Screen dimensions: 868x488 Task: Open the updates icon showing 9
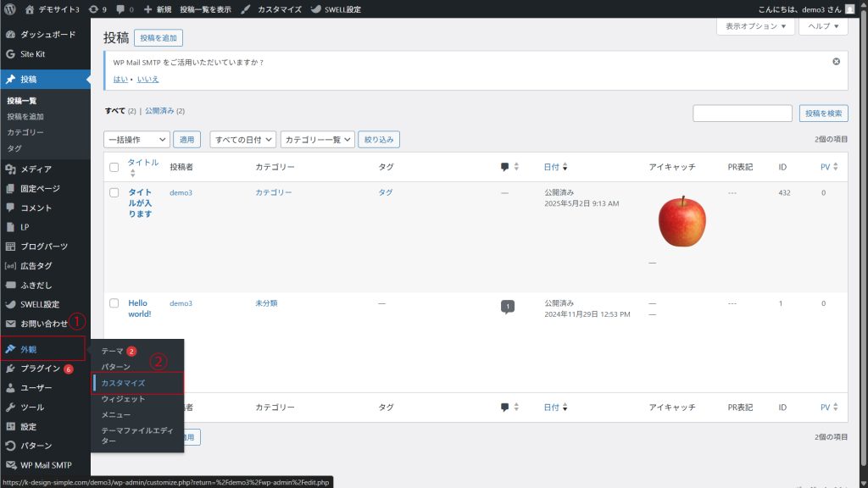coord(97,9)
